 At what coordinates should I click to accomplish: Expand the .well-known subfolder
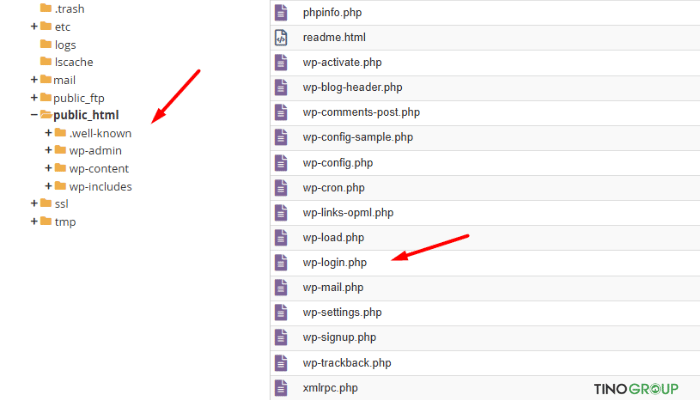click(48, 133)
